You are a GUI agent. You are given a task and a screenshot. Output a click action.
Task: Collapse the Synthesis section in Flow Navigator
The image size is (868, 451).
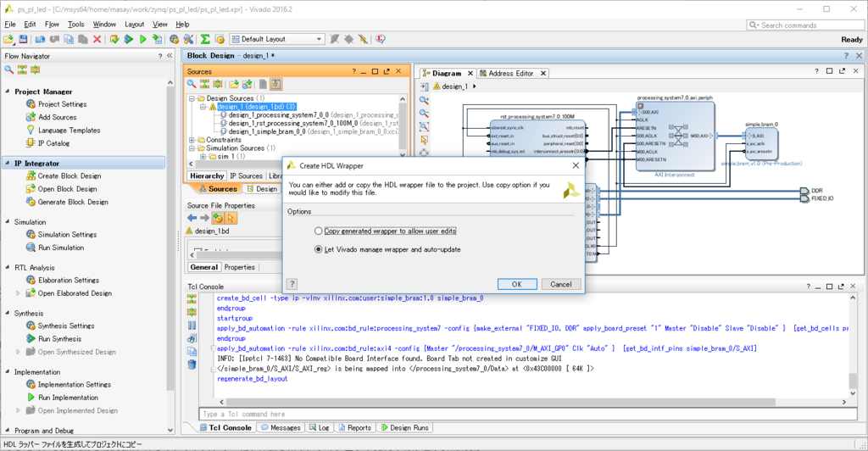pyautogui.click(x=7, y=313)
